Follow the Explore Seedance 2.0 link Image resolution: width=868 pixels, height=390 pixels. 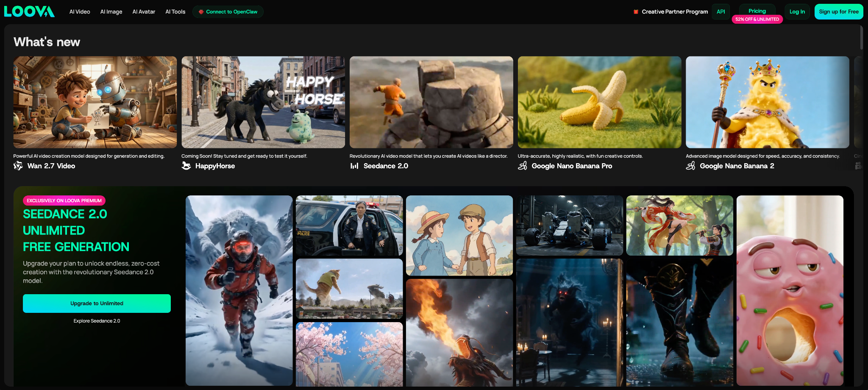coord(97,321)
